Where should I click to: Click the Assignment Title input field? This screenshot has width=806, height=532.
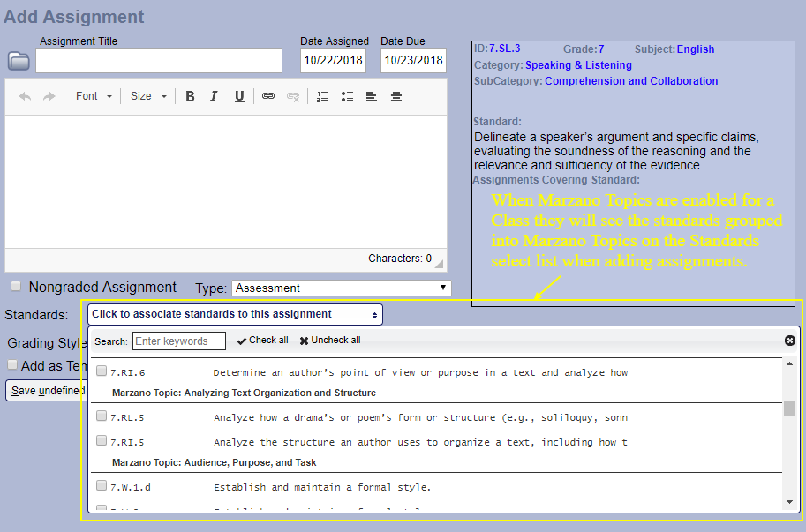pos(159,61)
